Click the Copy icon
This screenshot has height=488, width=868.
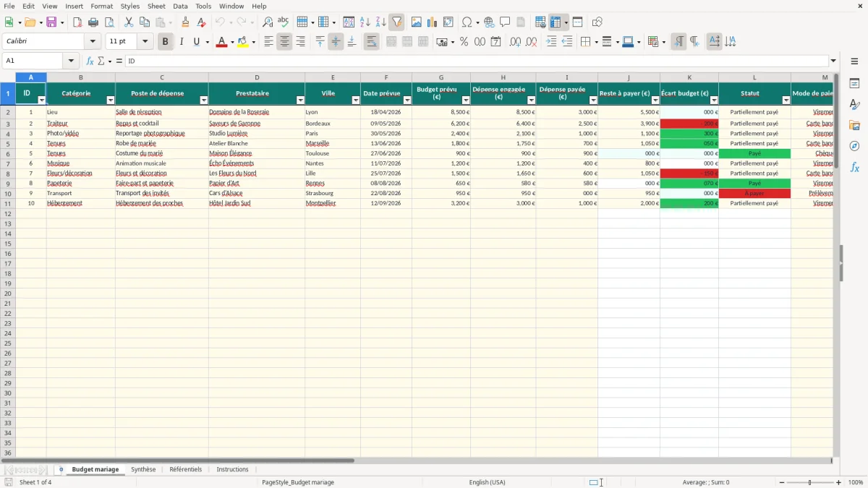point(145,22)
